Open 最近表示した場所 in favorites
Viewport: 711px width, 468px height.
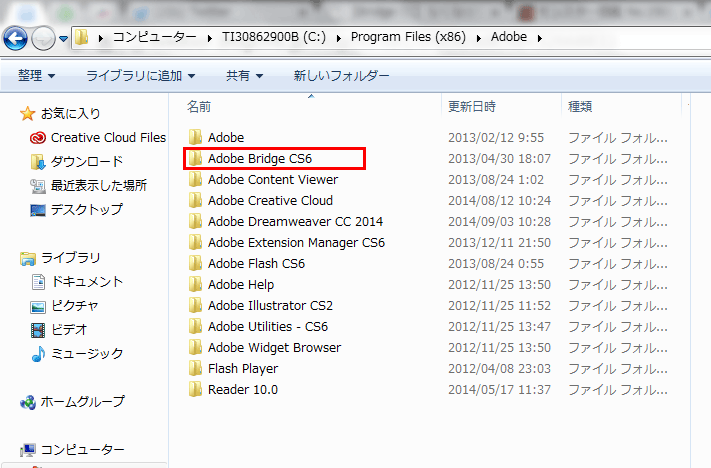pos(99,185)
